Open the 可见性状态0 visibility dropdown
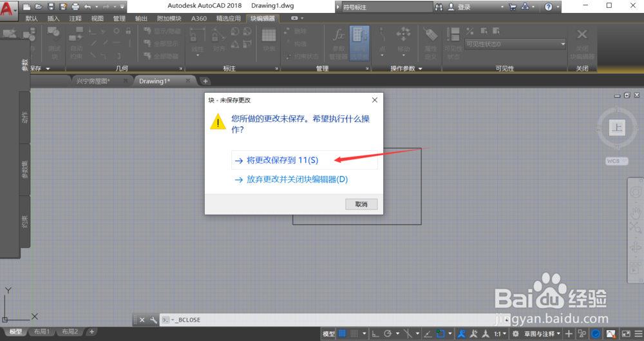 coord(515,44)
